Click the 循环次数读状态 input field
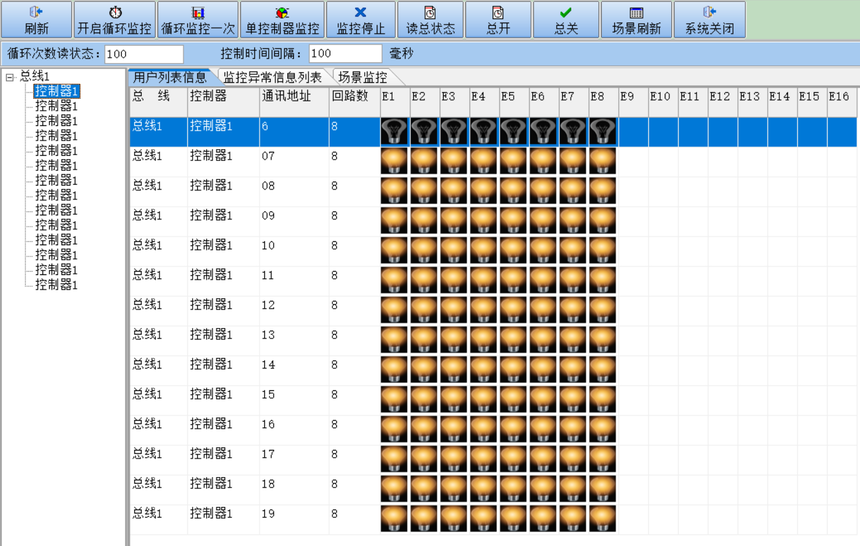This screenshot has width=860, height=546. 144,54
